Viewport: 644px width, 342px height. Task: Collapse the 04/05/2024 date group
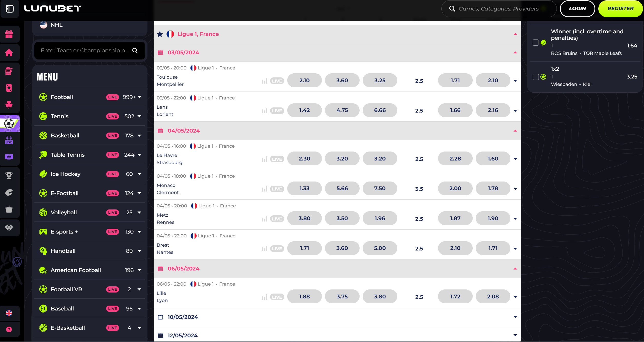(x=515, y=131)
